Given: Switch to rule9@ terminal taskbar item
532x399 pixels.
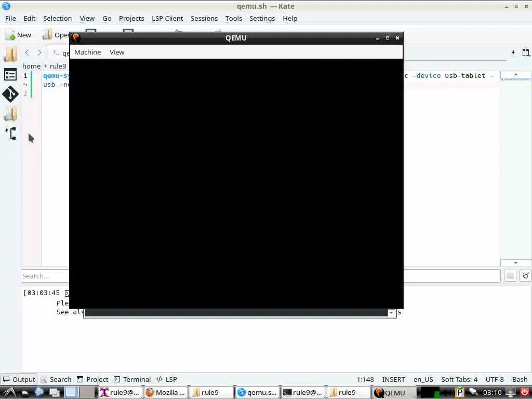Looking at the screenshot, I should (x=303, y=393).
